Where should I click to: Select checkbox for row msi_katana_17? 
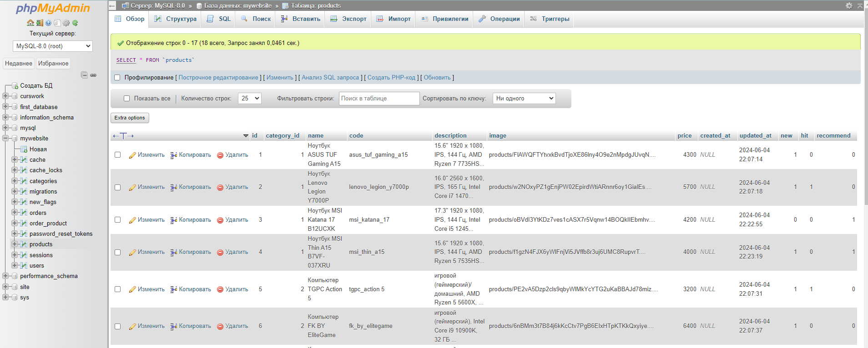click(x=118, y=220)
